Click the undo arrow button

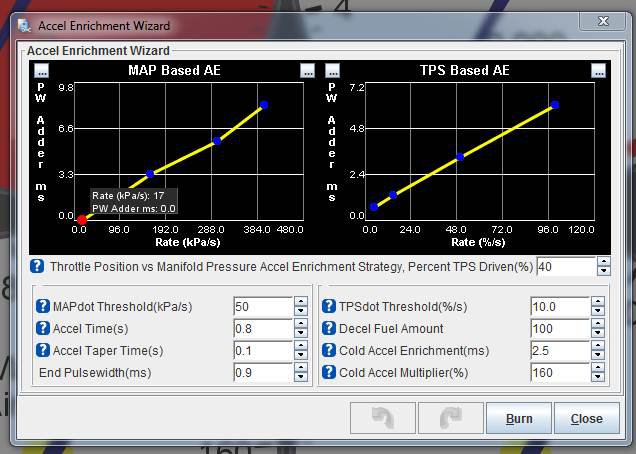[x=380, y=418]
